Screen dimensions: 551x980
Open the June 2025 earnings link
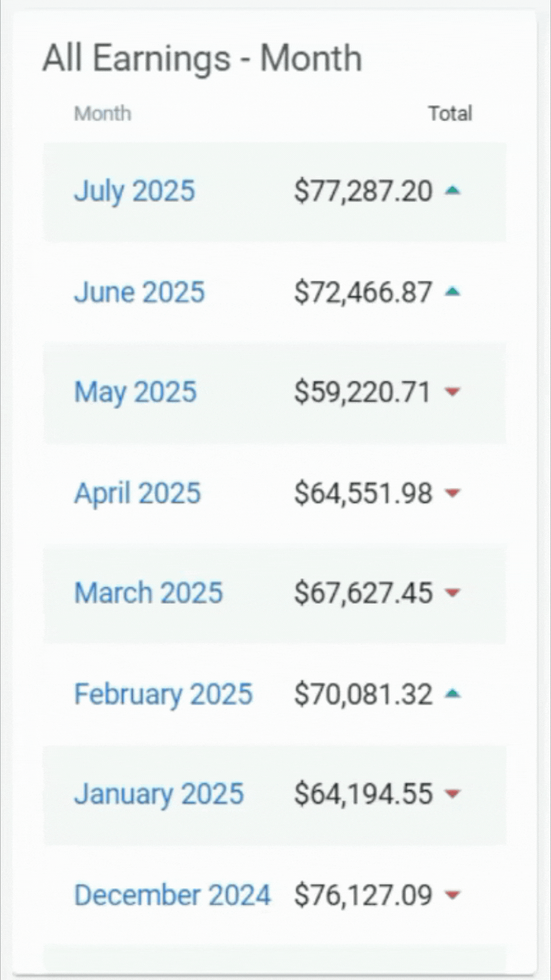tap(139, 292)
